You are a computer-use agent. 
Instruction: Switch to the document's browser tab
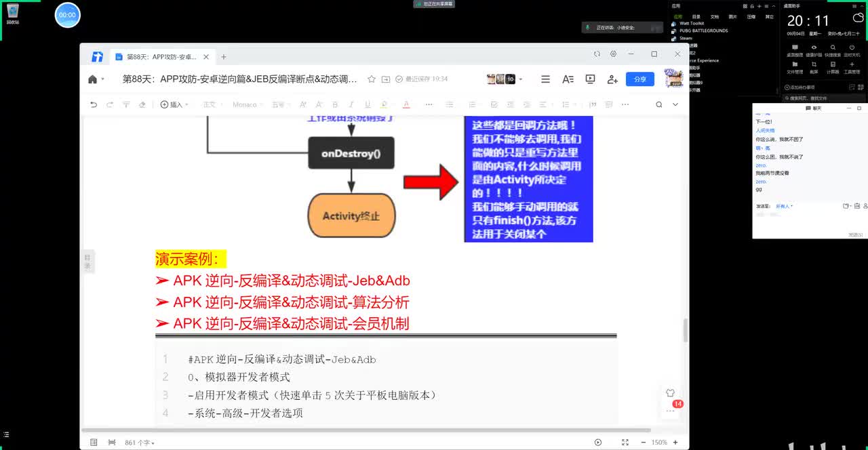[162, 57]
